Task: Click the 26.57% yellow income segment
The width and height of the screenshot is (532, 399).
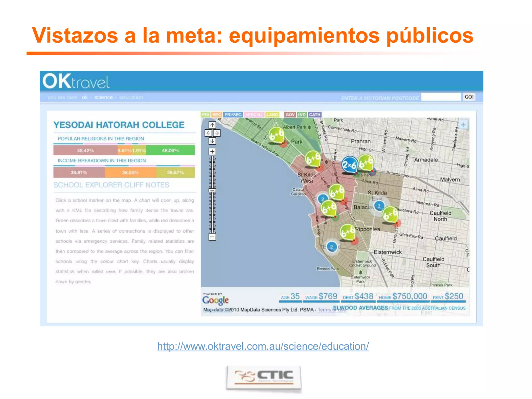Action: 176,172
